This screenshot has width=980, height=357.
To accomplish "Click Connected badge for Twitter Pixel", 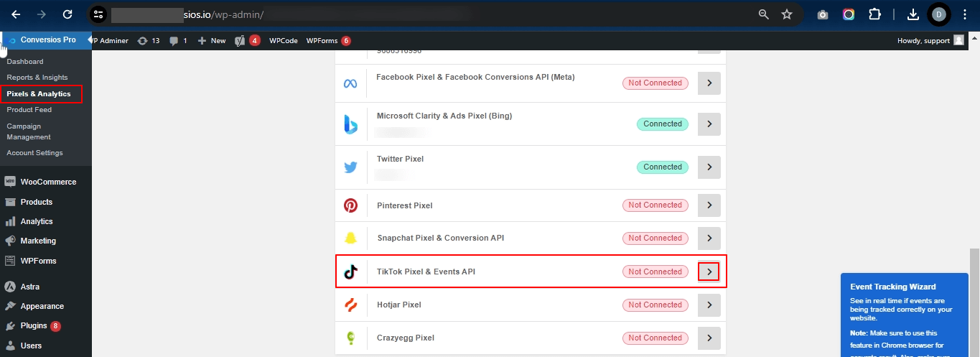I will [662, 167].
